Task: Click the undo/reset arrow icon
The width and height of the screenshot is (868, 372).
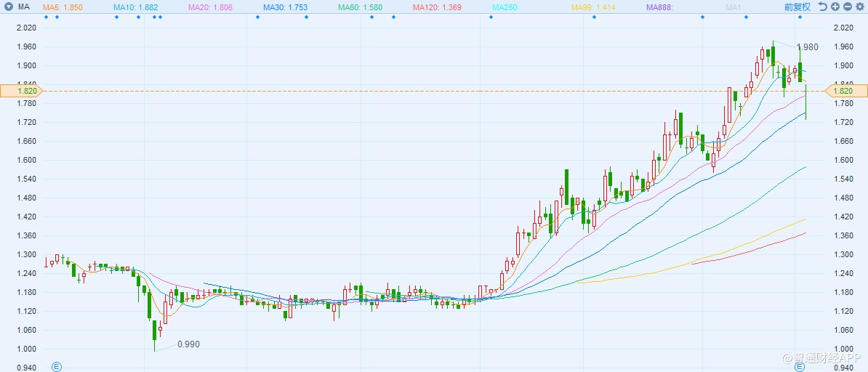Action: point(822,7)
